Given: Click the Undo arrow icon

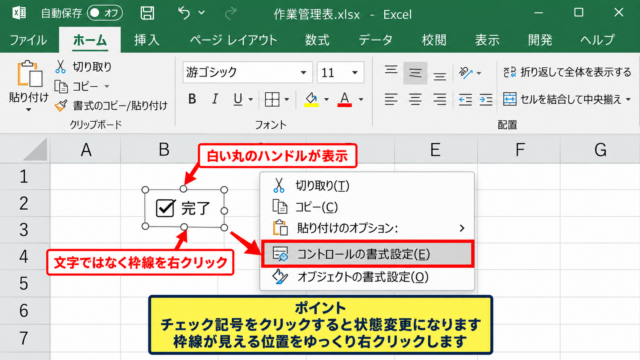Looking at the screenshot, I should pos(184,13).
